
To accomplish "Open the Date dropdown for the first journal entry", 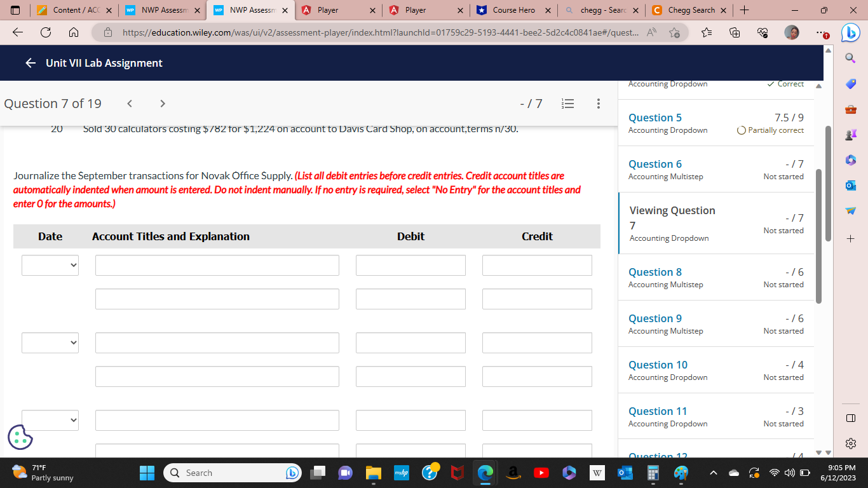I will coord(50,265).
